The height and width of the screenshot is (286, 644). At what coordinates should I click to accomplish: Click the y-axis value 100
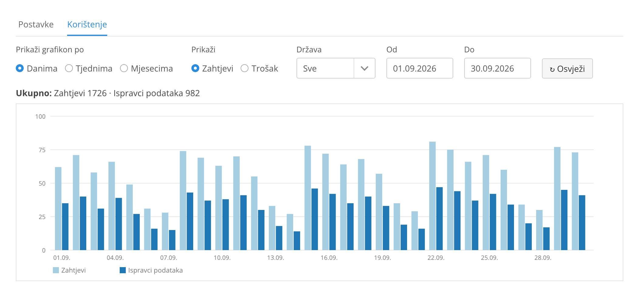tap(40, 117)
